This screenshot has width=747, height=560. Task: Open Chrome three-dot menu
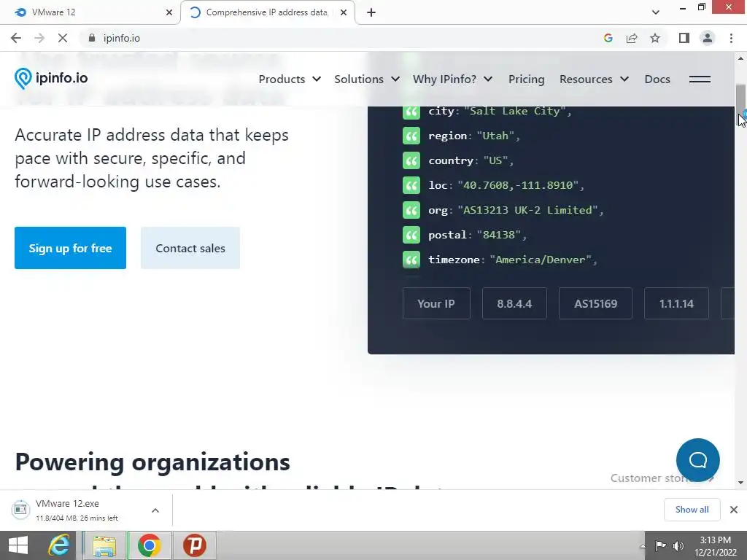731,38
